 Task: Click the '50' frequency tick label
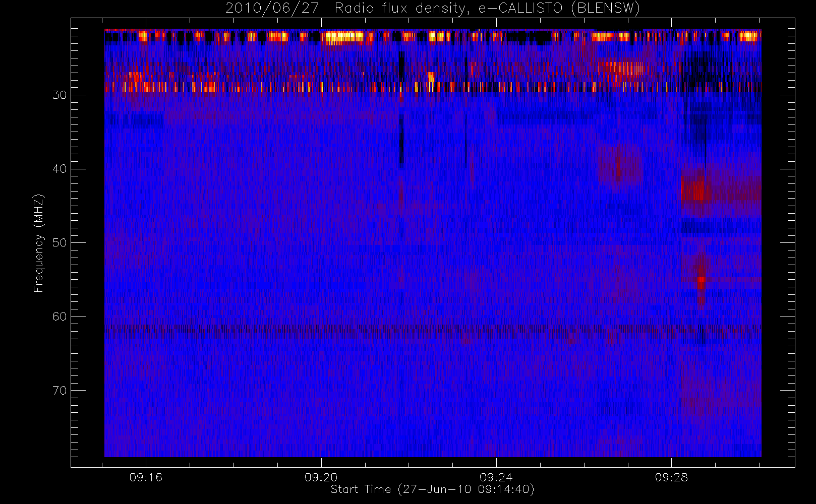[x=60, y=242]
